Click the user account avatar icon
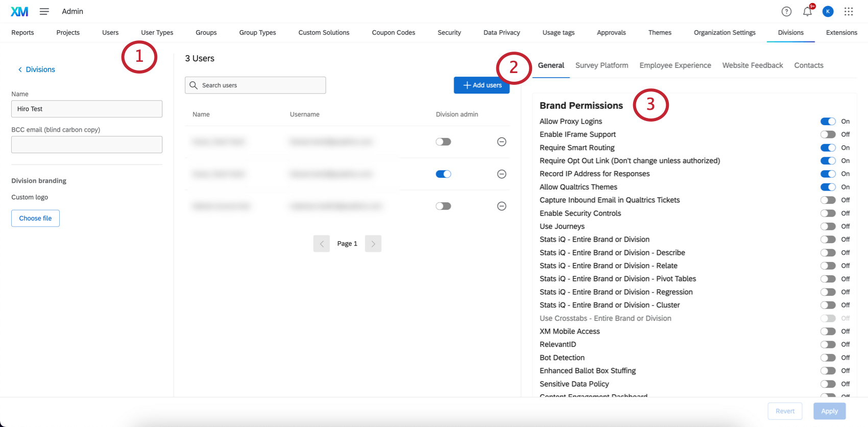868x427 pixels. tap(828, 11)
